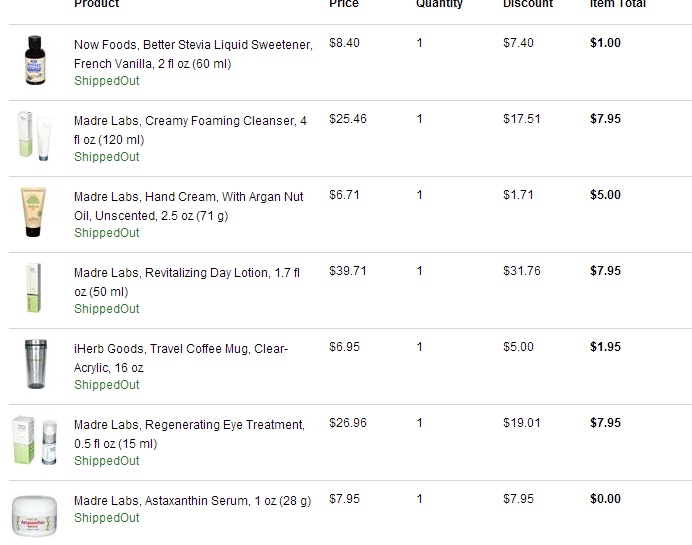Click the Hand Cream tube thumbnail
The width and height of the screenshot is (692, 545).
tap(36, 213)
